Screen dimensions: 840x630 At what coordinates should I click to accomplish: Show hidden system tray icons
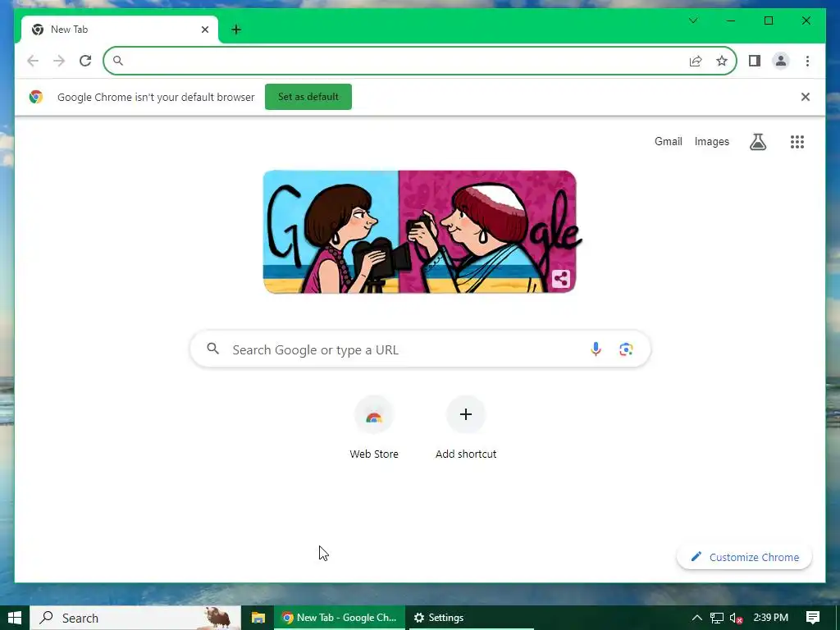click(x=696, y=618)
